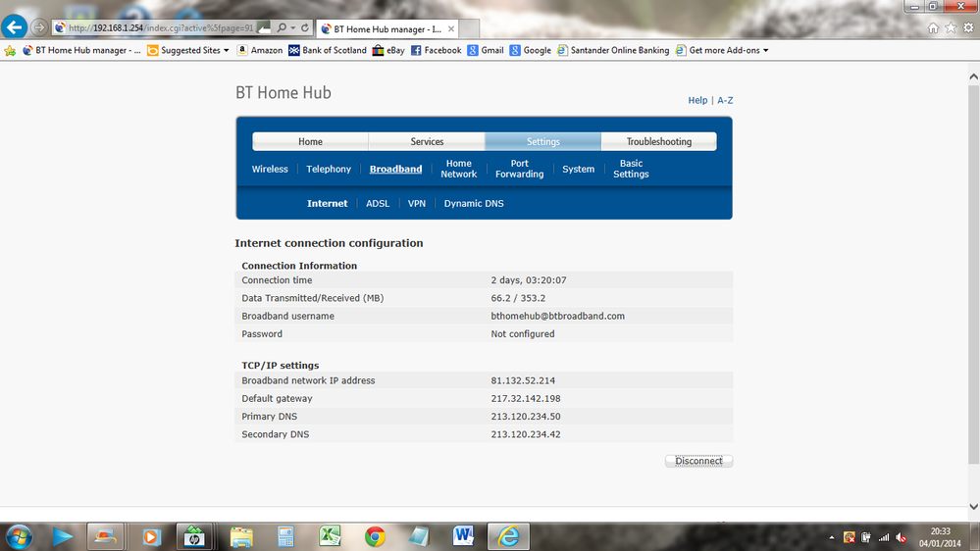Switch to the Home tab
The image size is (980, 551).
310,142
